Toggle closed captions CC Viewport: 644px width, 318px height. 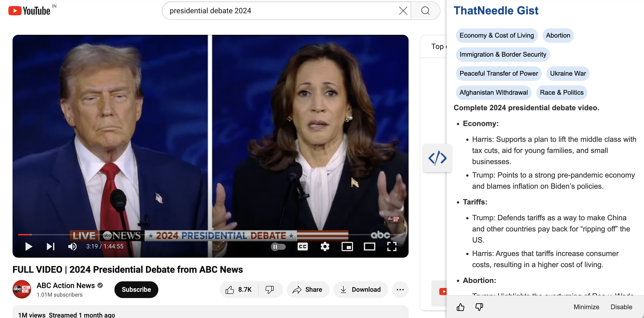pos(302,247)
